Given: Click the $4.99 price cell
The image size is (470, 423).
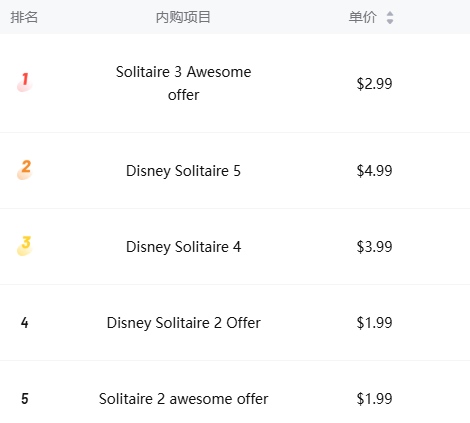Looking at the screenshot, I should 374,171.
